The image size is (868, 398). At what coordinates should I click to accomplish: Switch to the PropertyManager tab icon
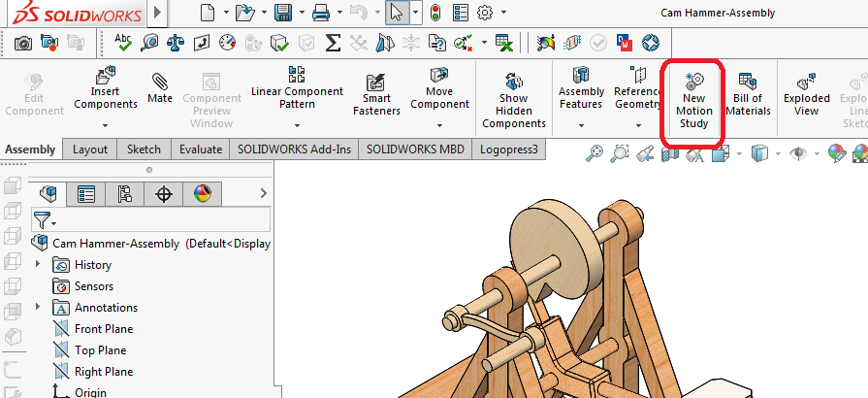tap(86, 194)
